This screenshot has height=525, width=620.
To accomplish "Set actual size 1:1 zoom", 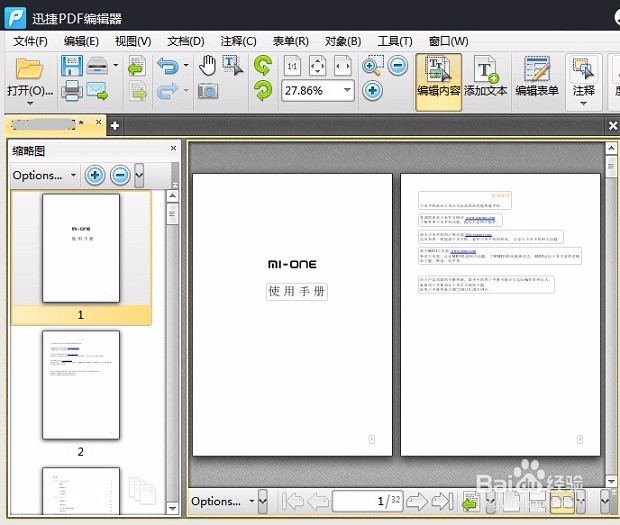I will pyautogui.click(x=292, y=66).
